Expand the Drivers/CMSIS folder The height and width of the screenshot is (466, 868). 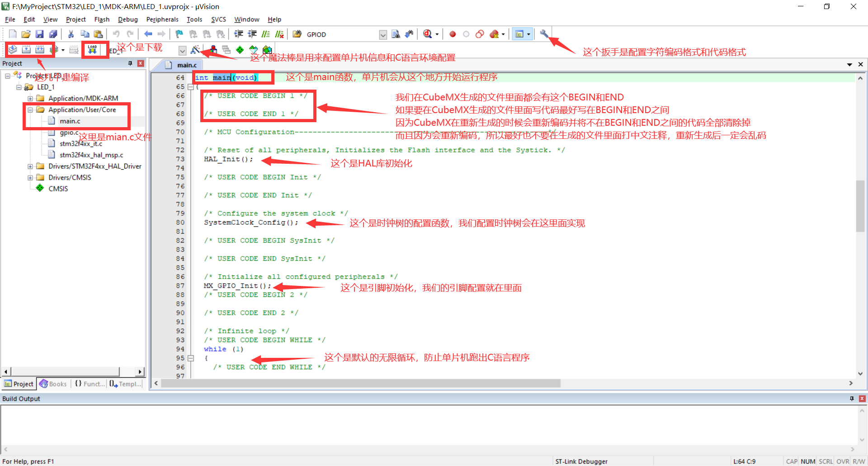[x=30, y=178]
